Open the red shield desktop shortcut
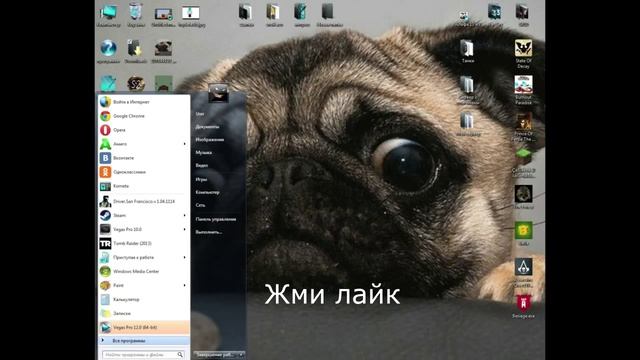The image size is (640, 360). (x=523, y=306)
